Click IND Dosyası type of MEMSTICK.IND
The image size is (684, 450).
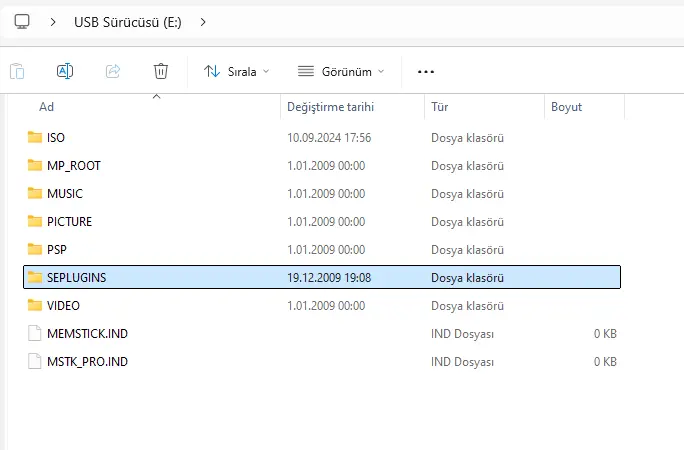[x=462, y=334]
